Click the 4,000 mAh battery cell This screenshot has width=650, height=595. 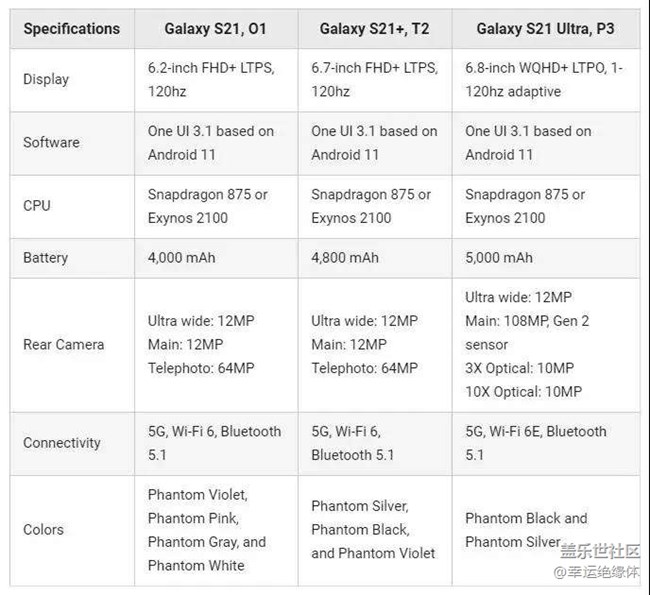click(181, 257)
